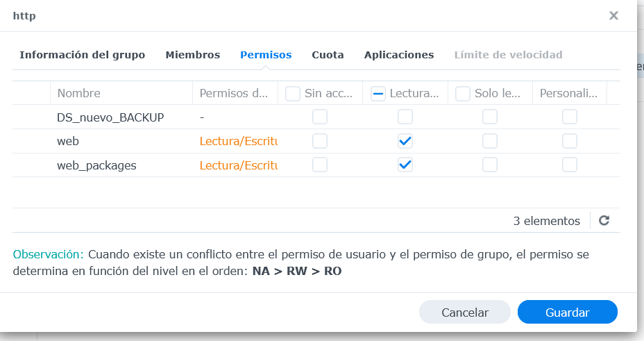Screen dimensions: 644x341
Task: Select all with Solo lectura header checkbox
Action: tap(464, 93)
